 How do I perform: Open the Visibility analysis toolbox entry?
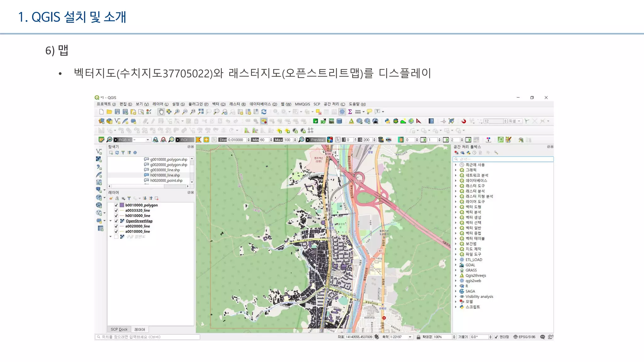tap(479, 297)
